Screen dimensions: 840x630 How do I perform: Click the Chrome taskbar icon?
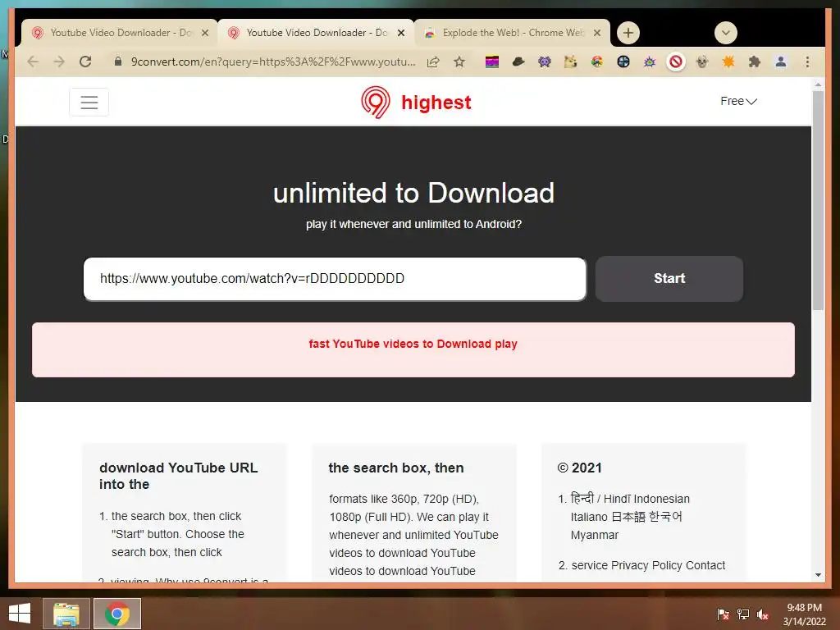point(117,614)
